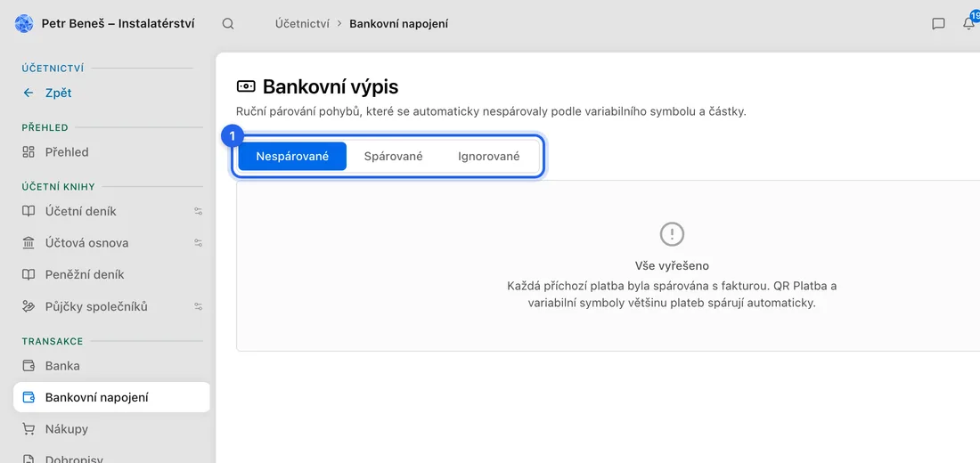
Task: Click the Přehled grid icon
Action: (29, 152)
